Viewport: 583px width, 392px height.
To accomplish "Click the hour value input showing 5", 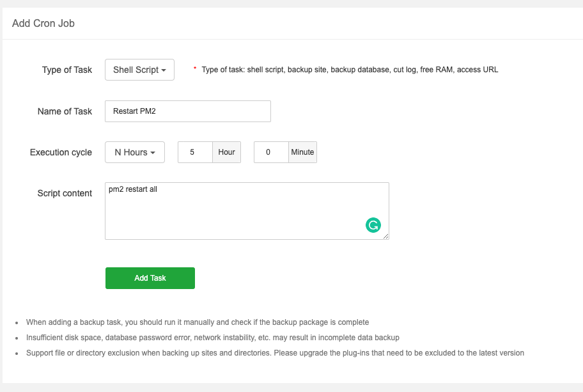I will coord(195,152).
